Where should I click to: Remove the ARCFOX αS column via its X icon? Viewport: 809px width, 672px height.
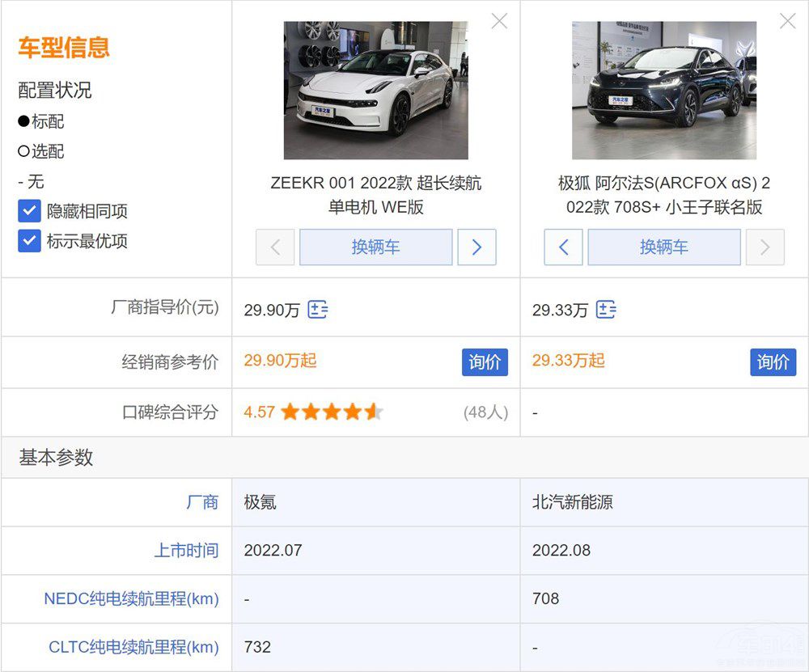(x=787, y=22)
